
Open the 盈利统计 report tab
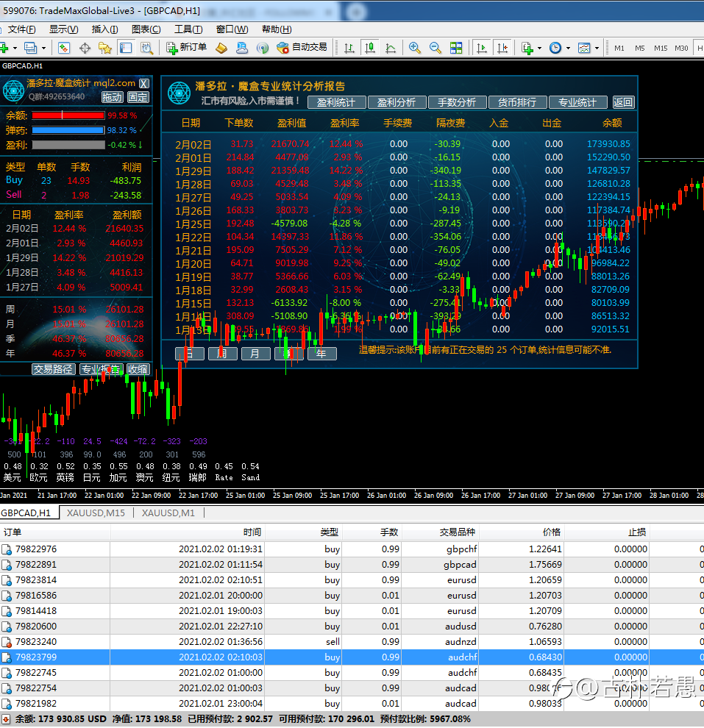(x=336, y=102)
